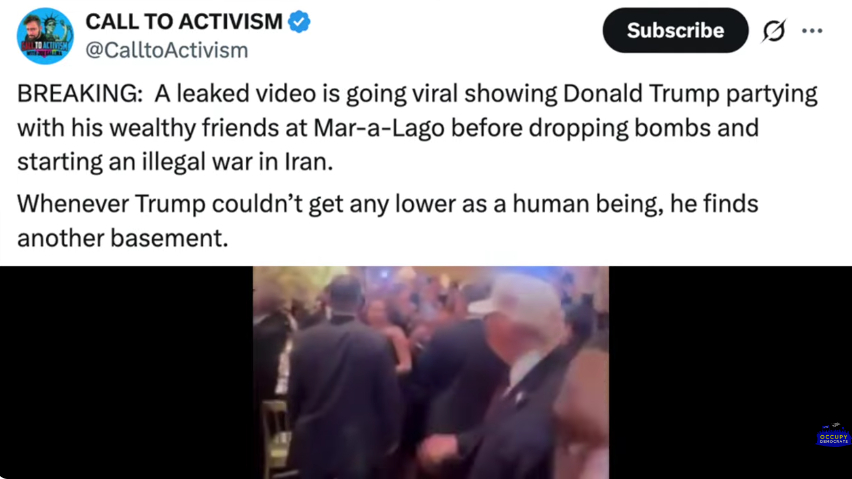Click the word BREAKING in the post
The height and width of the screenshot is (479, 852).
tap(79, 93)
